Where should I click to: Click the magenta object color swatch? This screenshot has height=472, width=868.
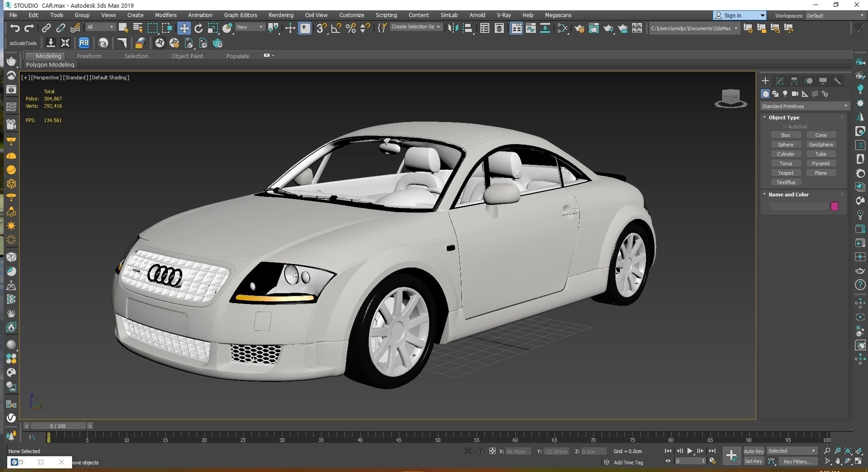pyautogui.click(x=834, y=206)
